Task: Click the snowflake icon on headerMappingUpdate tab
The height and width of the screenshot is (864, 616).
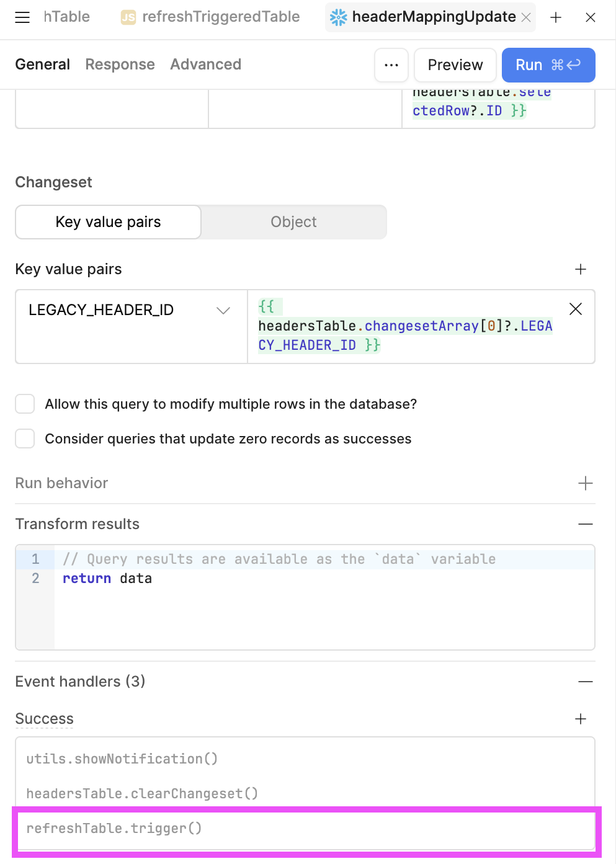Action: click(x=339, y=17)
